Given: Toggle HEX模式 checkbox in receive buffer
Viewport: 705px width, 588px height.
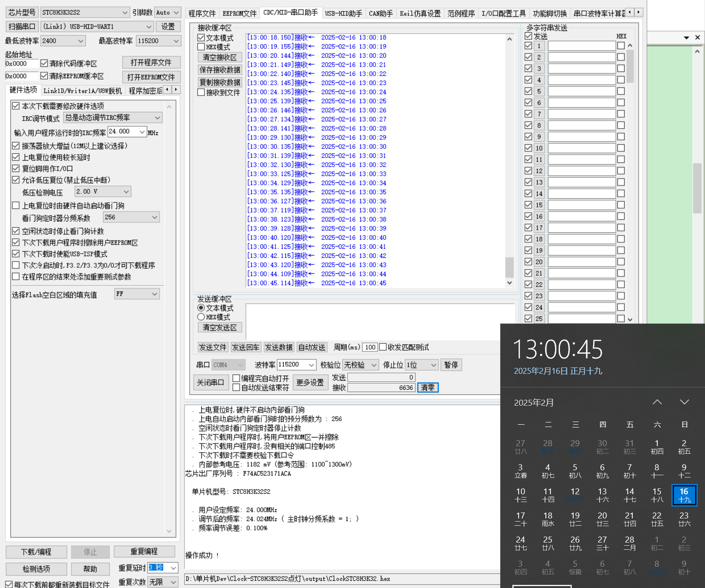Looking at the screenshot, I should pyautogui.click(x=201, y=47).
